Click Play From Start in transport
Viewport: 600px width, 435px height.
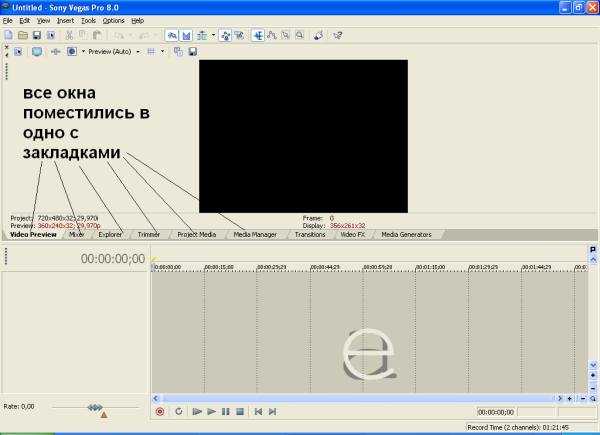pos(197,412)
